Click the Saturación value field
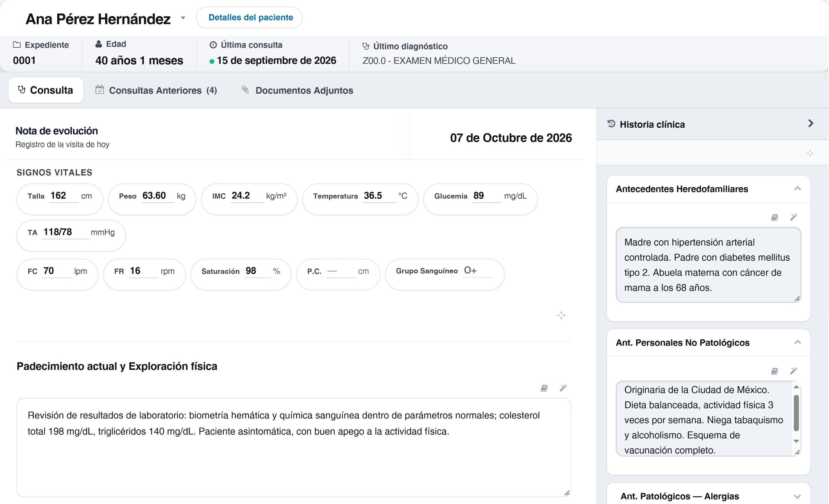The height and width of the screenshot is (504, 829). (x=257, y=271)
